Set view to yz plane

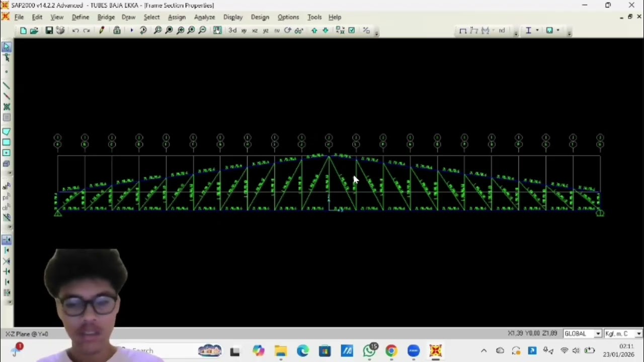click(266, 31)
